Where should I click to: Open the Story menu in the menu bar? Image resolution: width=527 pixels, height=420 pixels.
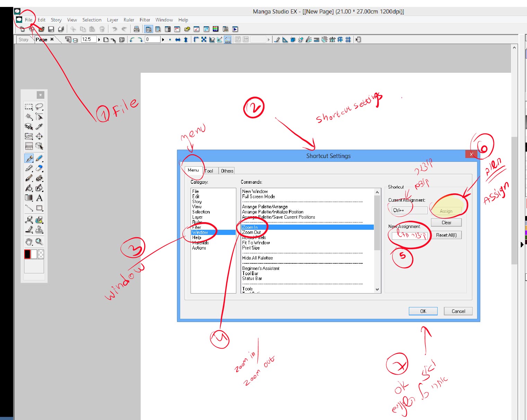pos(56,20)
